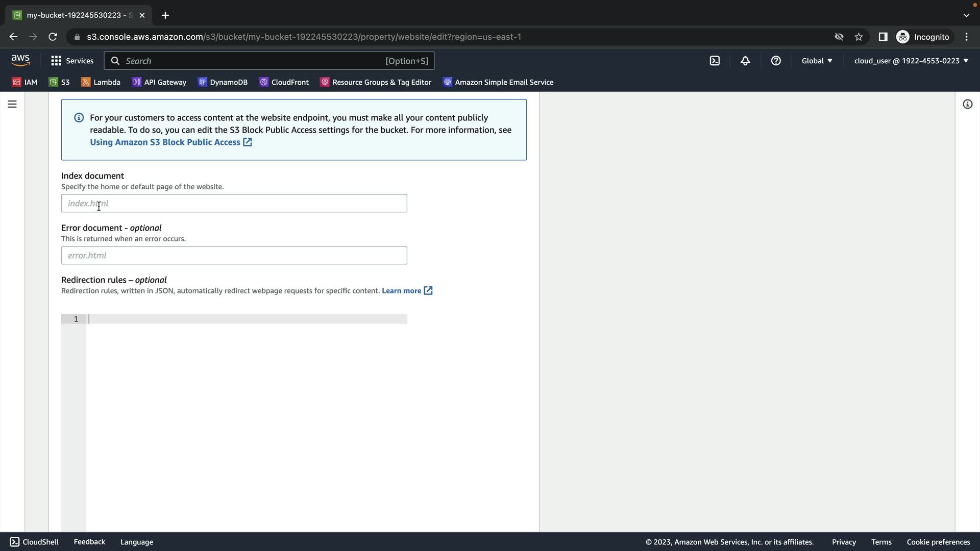Open the notifications bell
Viewport: 980px width, 551px height.
[x=745, y=61]
